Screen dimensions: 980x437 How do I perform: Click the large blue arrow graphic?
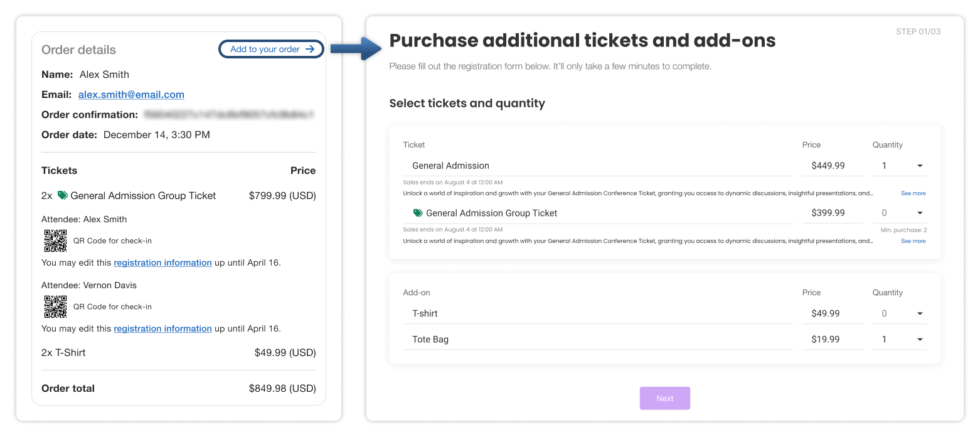coord(356,48)
